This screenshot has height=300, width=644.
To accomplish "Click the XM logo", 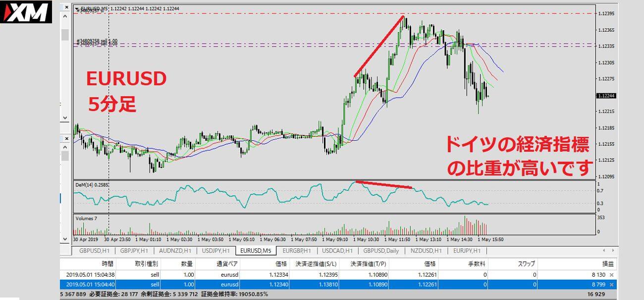I will coord(27,12).
